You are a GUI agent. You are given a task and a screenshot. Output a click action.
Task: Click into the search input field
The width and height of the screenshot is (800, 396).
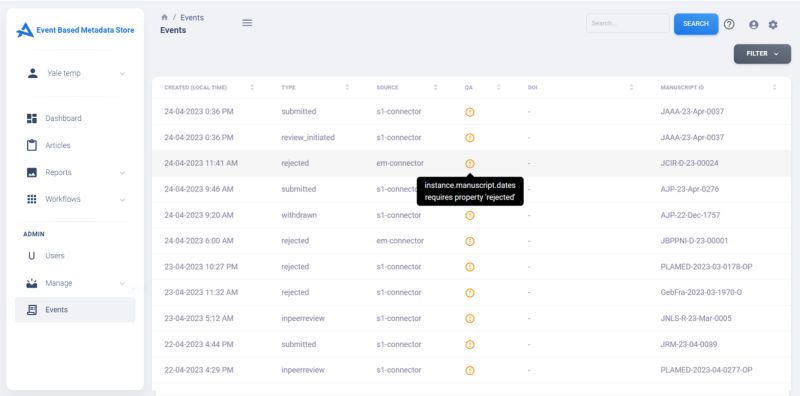628,23
